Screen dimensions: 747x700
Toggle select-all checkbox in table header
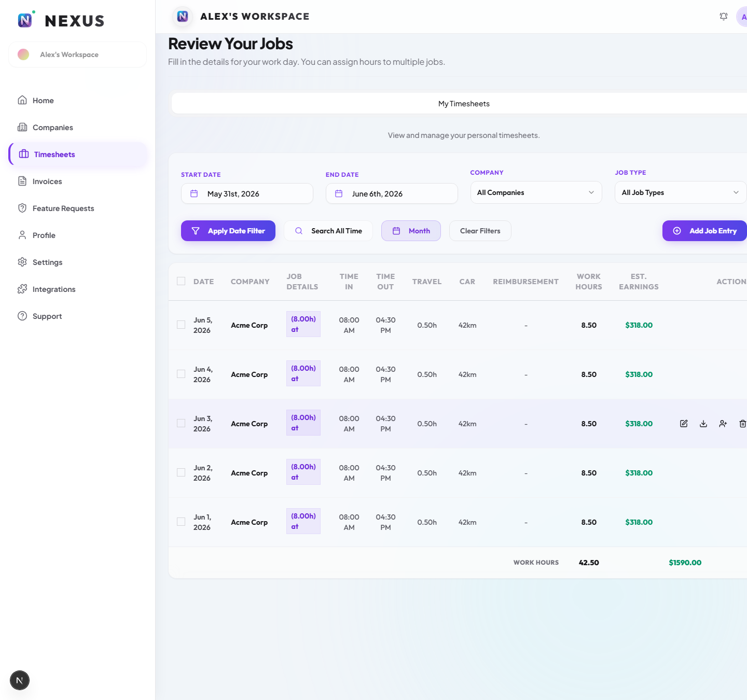pos(181,281)
